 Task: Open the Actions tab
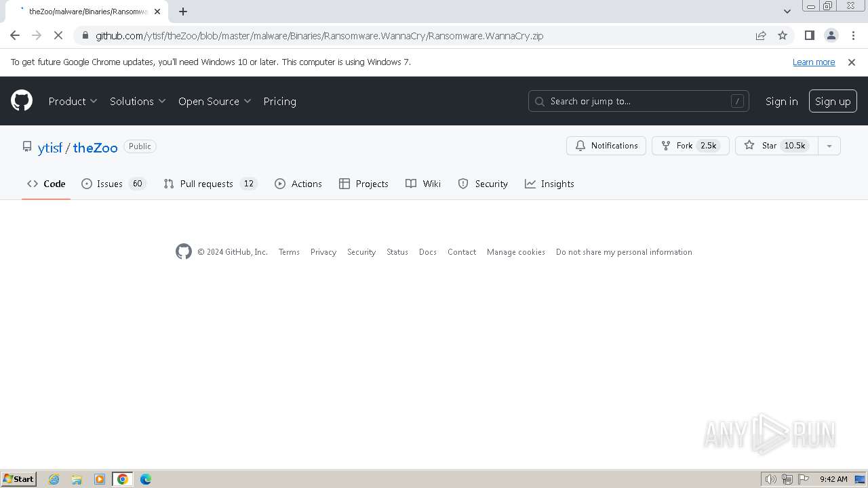pos(298,184)
